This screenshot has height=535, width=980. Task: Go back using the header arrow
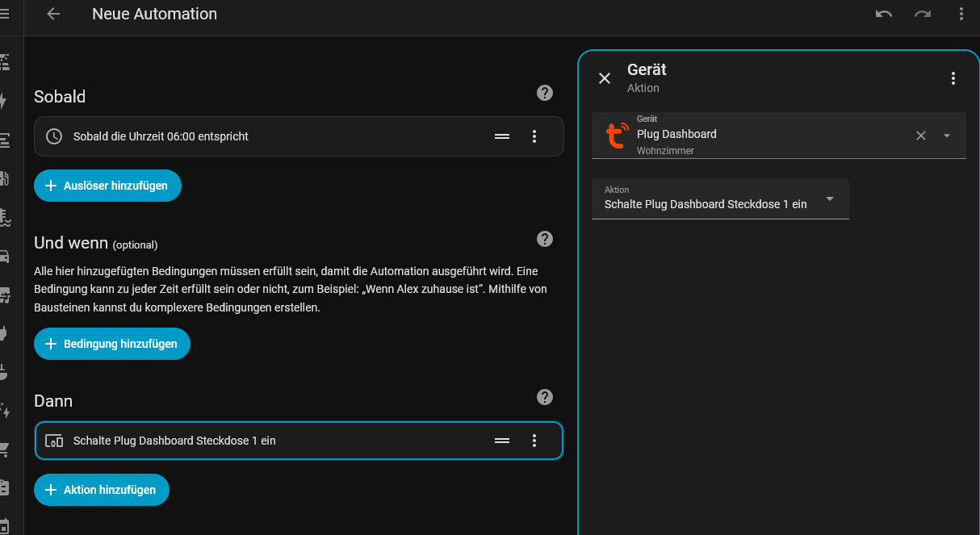[x=53, y=14]
